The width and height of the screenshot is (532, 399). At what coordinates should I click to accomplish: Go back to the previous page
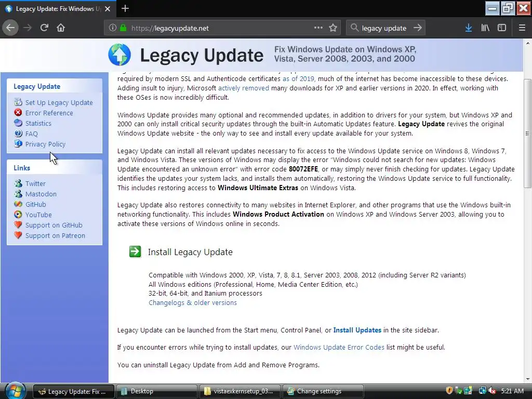[10, 28]
